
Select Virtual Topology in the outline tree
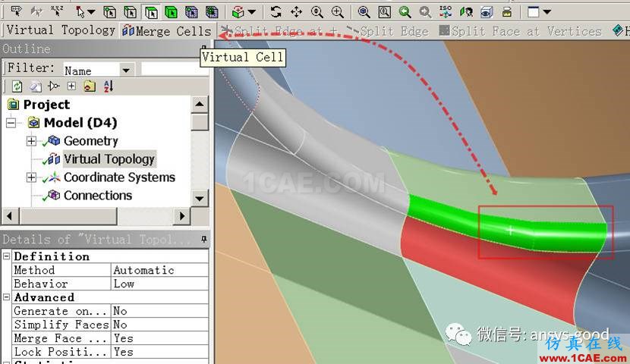tap(109, 159)
